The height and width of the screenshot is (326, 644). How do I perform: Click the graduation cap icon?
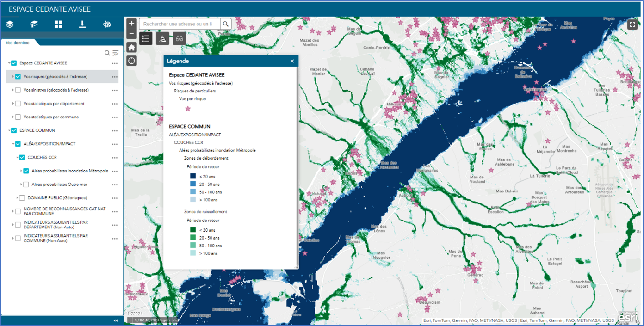[34, 25]
